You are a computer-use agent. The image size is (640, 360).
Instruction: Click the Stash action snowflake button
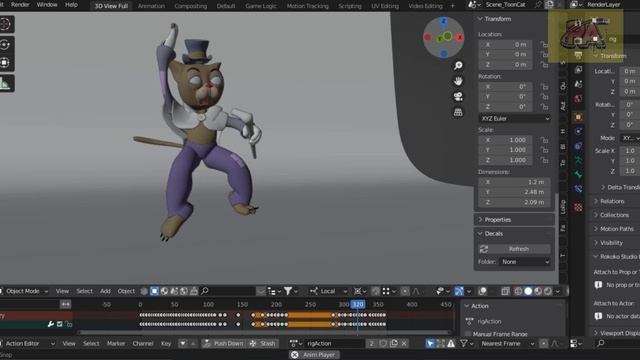tap(263, 343)
